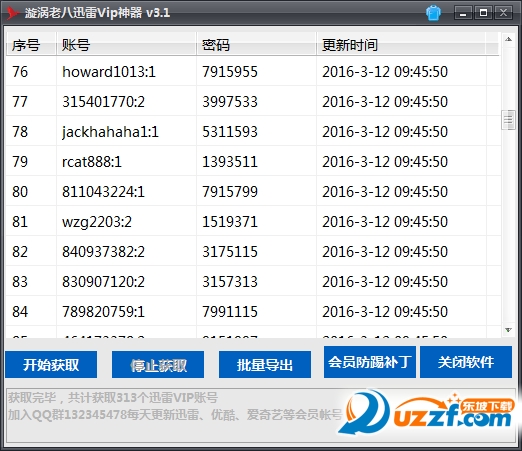Click the status line 获取完毕，共计获取313个迅雷VIP账号

(113, 398)
